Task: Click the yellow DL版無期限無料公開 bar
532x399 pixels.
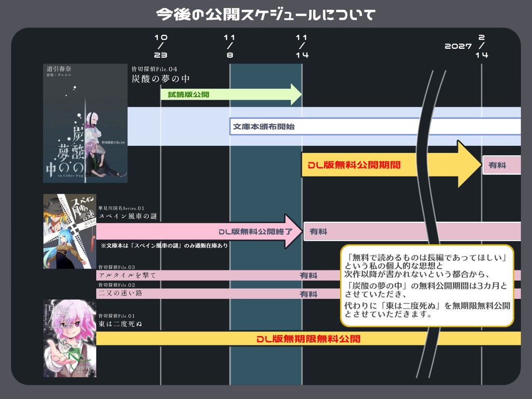Action: 309,339
